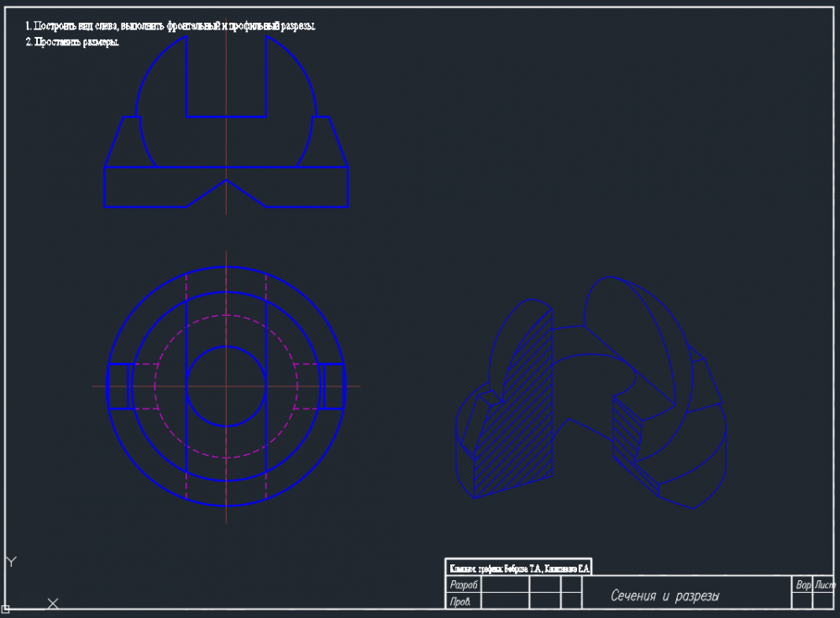
Task: Click the empty cell right of 'Разраб'
Action: (505, 584)
